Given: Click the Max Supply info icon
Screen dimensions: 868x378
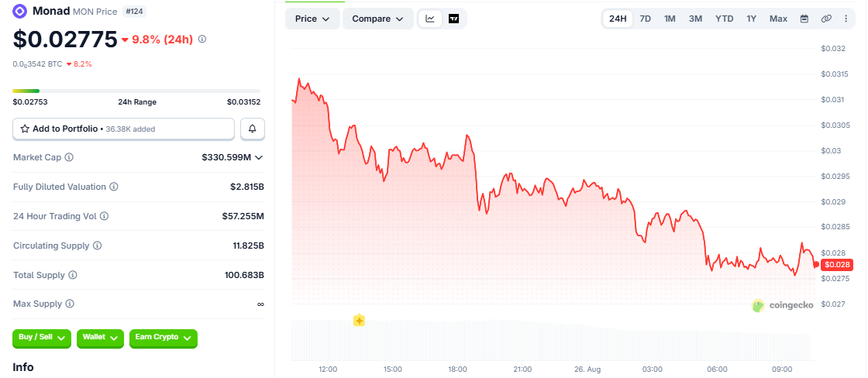Looking at the screenshot, I should click(x=70, y=304).
